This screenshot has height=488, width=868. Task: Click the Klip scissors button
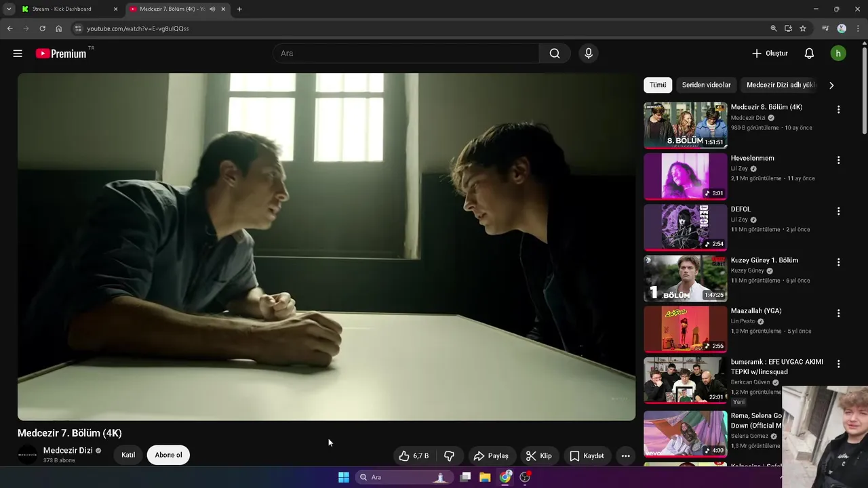pyautogui.click(x=539, y=456)
